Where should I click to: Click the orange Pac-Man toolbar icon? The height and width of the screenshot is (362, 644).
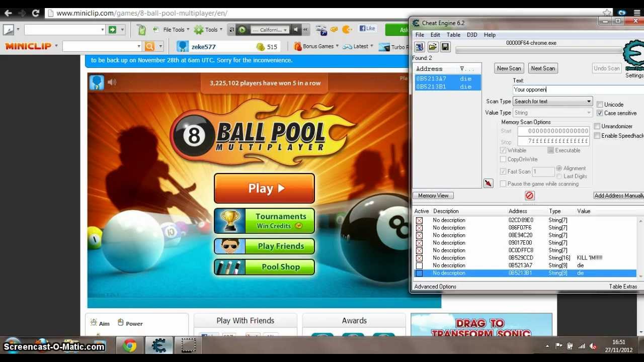pyautogui.click(x=347, y=30)
